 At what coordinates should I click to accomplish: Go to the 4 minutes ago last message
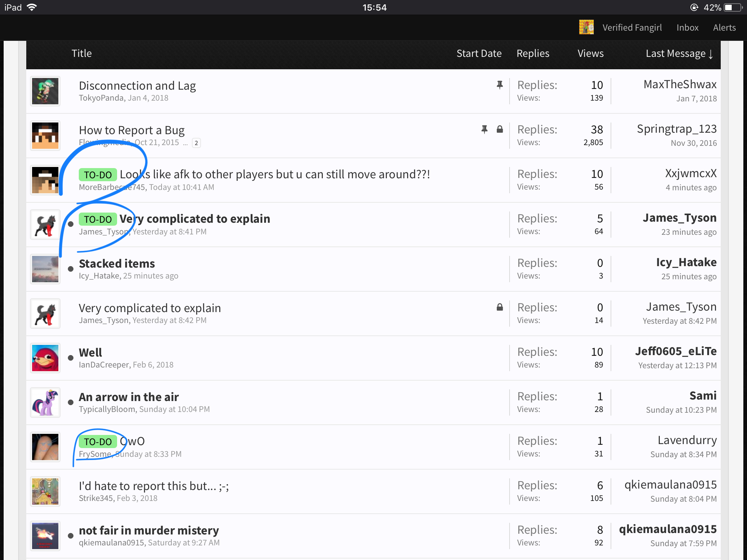tap(691, 187)
